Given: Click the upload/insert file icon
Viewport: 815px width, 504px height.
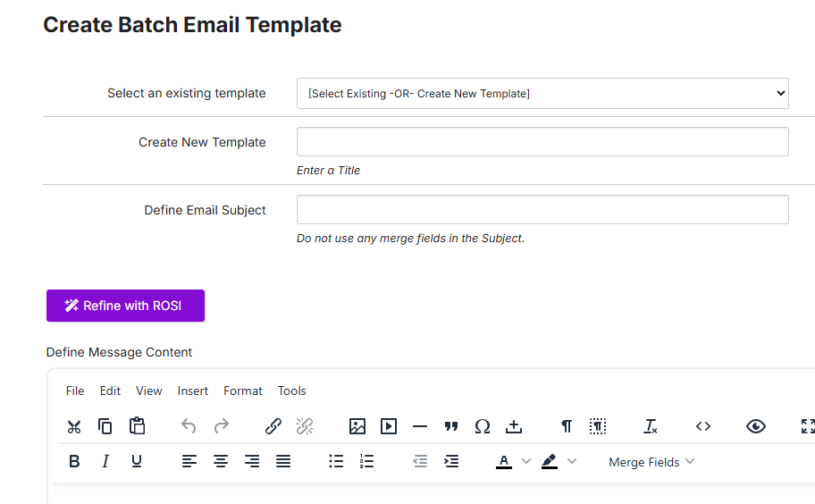Looking at the screenshot, I should click(x=514, y=426).
